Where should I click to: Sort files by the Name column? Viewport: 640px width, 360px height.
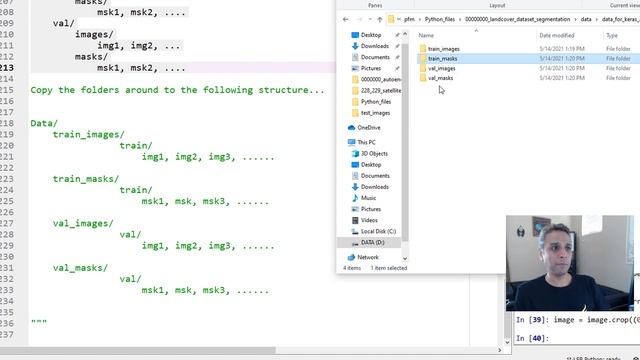tap(426, 36)
